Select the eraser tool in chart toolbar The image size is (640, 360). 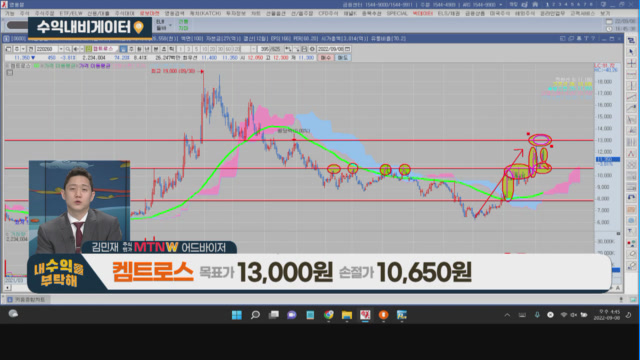coord(631,253)
